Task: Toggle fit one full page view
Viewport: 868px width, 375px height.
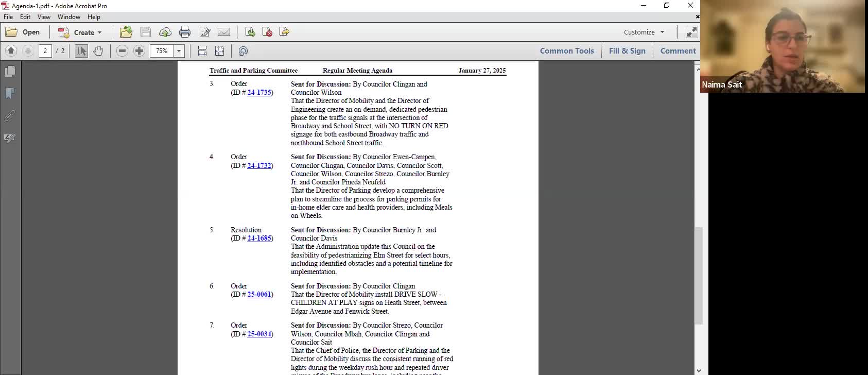Action: 220,51
